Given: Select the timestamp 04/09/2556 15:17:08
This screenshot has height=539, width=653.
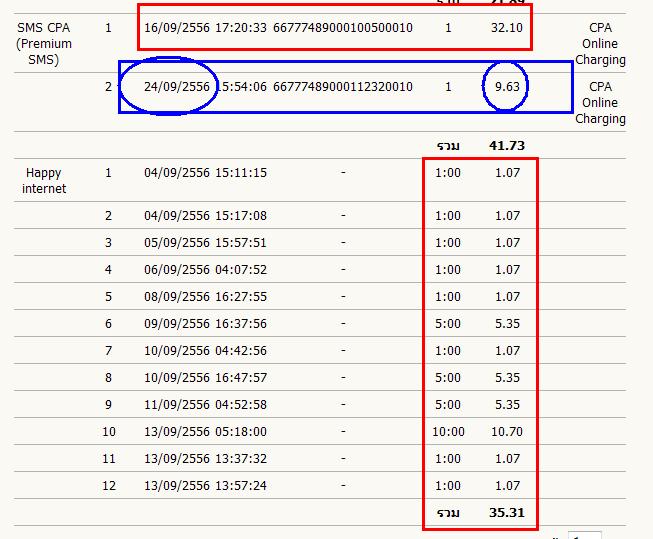Looking at the screenshot, I should [x=205, y=216].
